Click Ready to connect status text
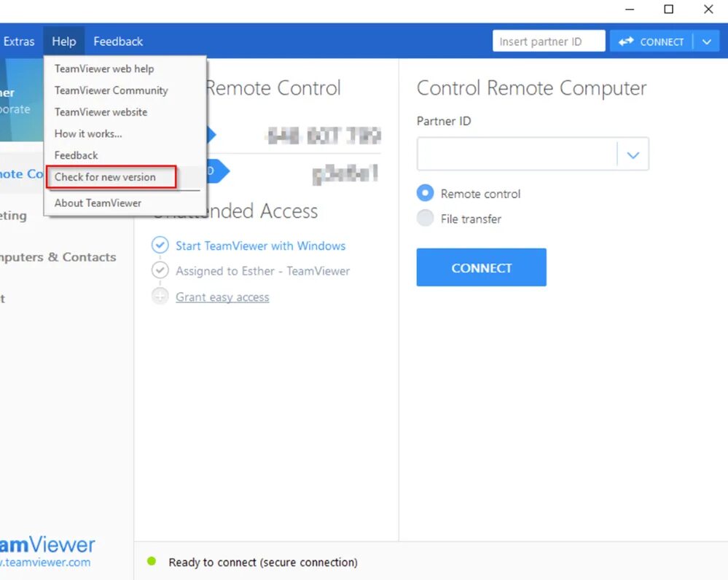 tap(263, 563)
